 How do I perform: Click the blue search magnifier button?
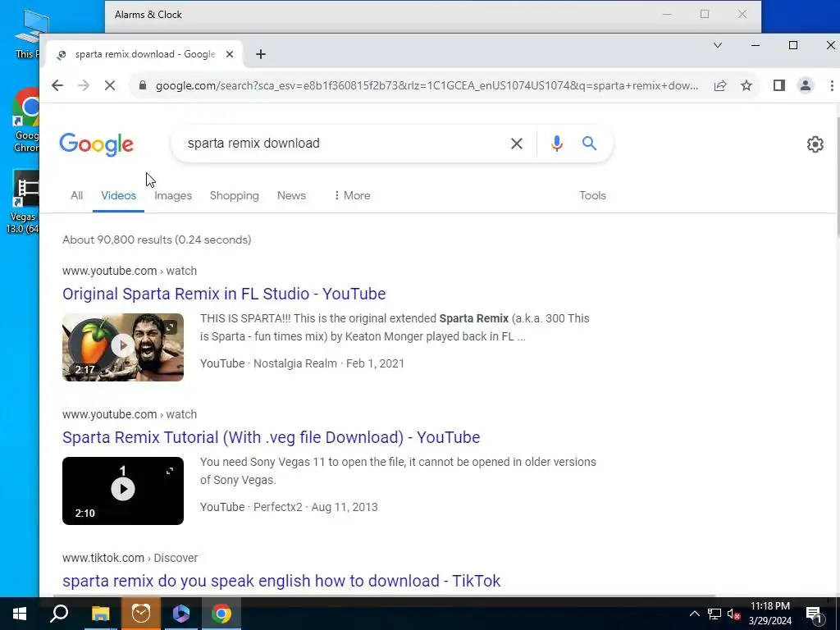589,144
